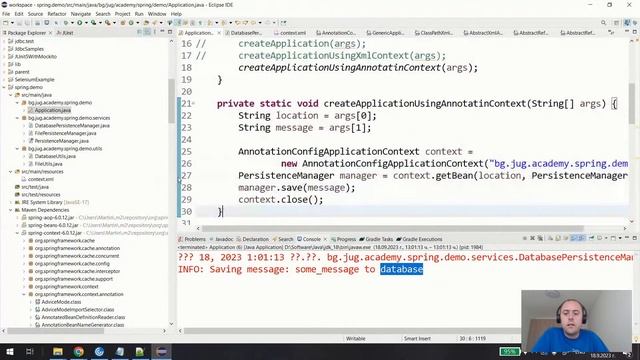The height and width of the screenshot is (360, 640).
Task: Collapse the spring.demo project
Action: (x=4, y=87)
